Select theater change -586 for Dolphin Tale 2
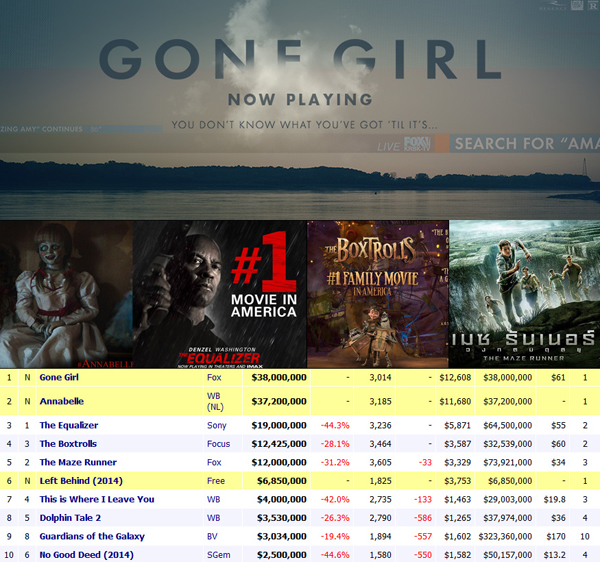Image resolution: width=600 pixels, height=562 pixels. point(423,518)
